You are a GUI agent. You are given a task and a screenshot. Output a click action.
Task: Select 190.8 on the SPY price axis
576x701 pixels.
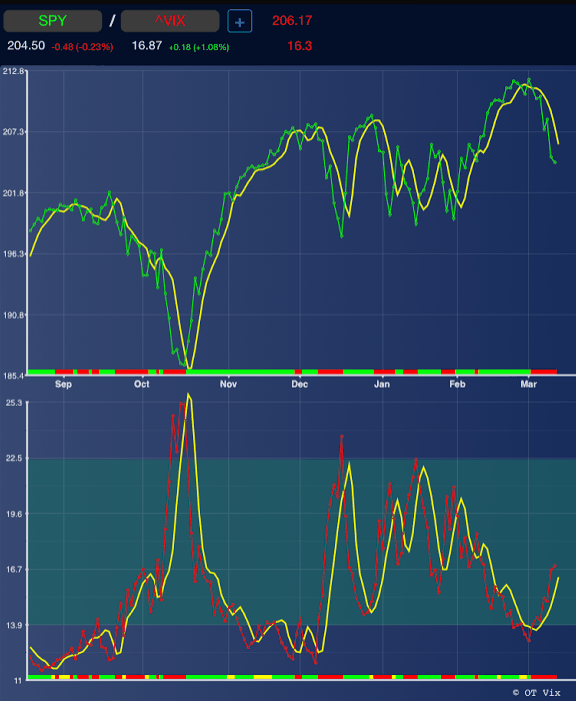click(x=13, y=315)
